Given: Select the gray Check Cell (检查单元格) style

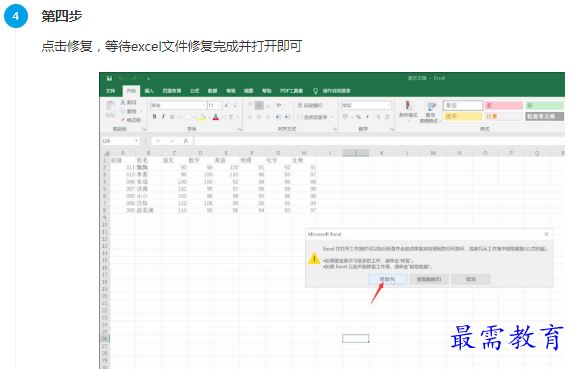Looking at the screenshot, I should (545, 116).
